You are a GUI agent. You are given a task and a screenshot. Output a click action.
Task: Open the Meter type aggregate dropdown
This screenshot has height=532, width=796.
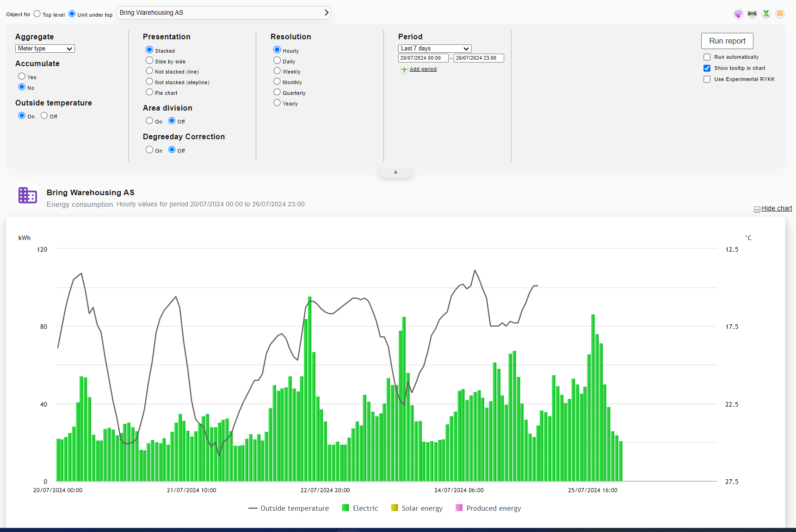(45, 49)
